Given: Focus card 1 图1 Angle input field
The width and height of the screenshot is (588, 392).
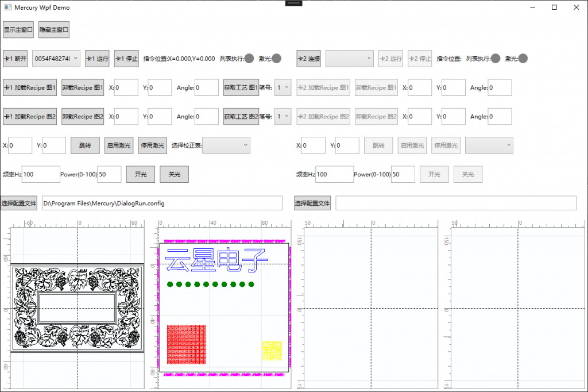Looking at the screenshot, I should coord(207,87).
